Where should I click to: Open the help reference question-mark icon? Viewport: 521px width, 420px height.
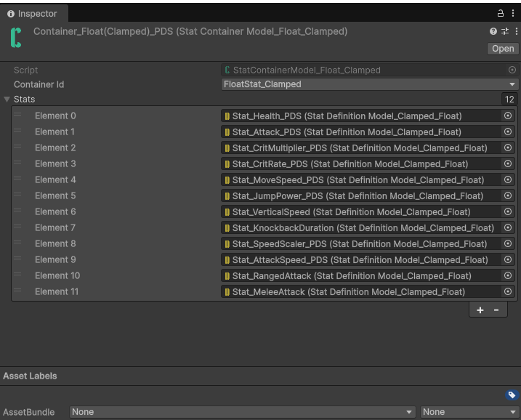tap(493, 31)
